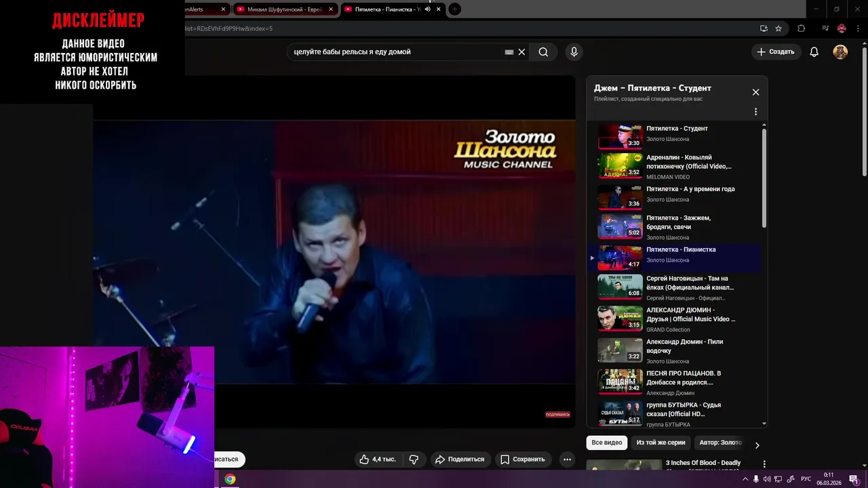The image size is (868, 488).
Task: Select the Пятилетка - Пианистка tab
Action: 387,9
